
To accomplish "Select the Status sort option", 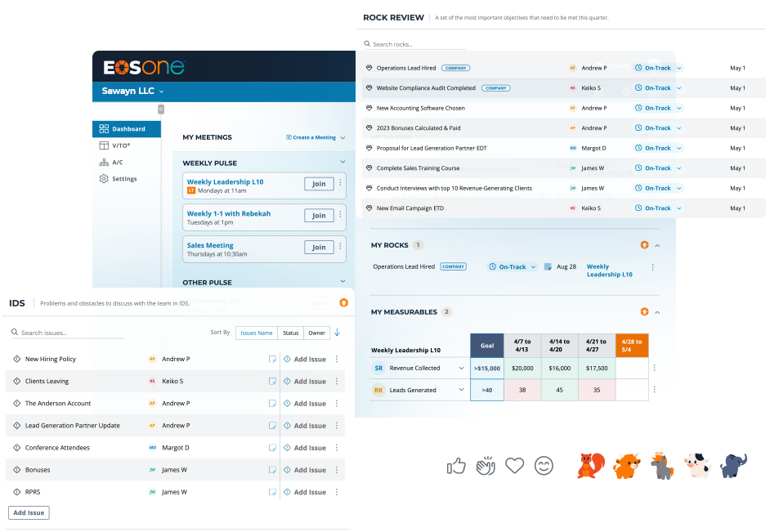I will pos(291,333).
